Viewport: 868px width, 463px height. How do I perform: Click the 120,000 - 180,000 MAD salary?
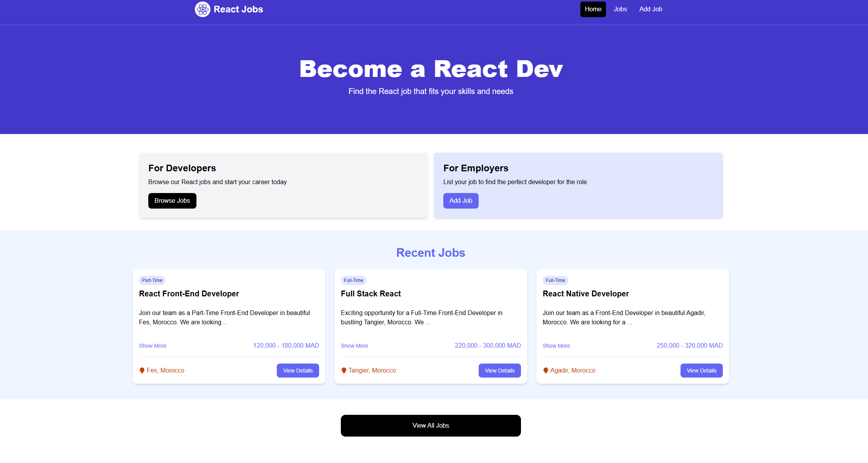coord(286,346)
